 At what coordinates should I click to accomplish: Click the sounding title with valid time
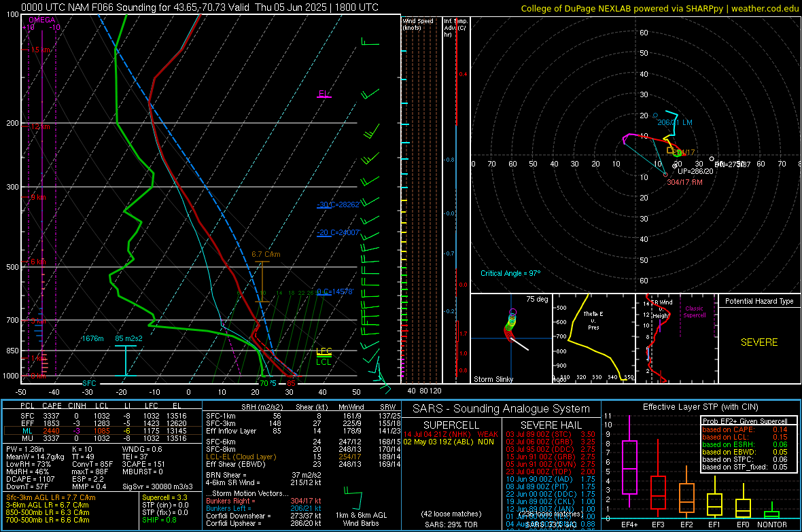199,7
